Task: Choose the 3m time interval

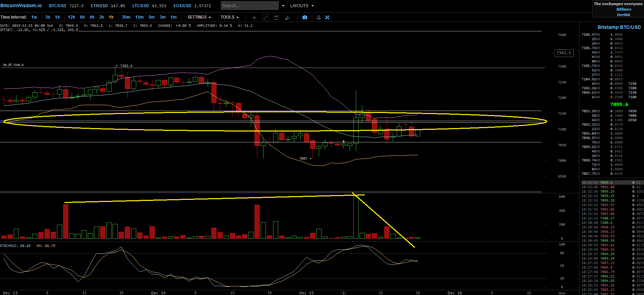Action: [163, 17]
